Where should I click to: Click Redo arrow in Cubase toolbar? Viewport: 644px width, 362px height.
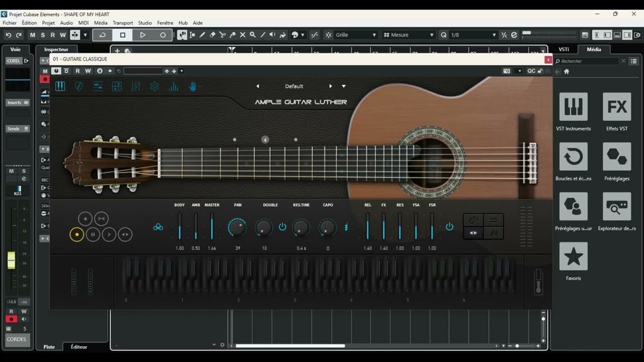19,35
